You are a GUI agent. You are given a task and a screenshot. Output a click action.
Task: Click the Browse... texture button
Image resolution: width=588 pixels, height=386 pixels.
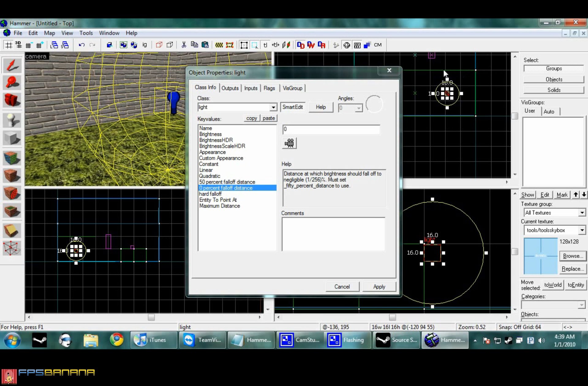(573, 256)
